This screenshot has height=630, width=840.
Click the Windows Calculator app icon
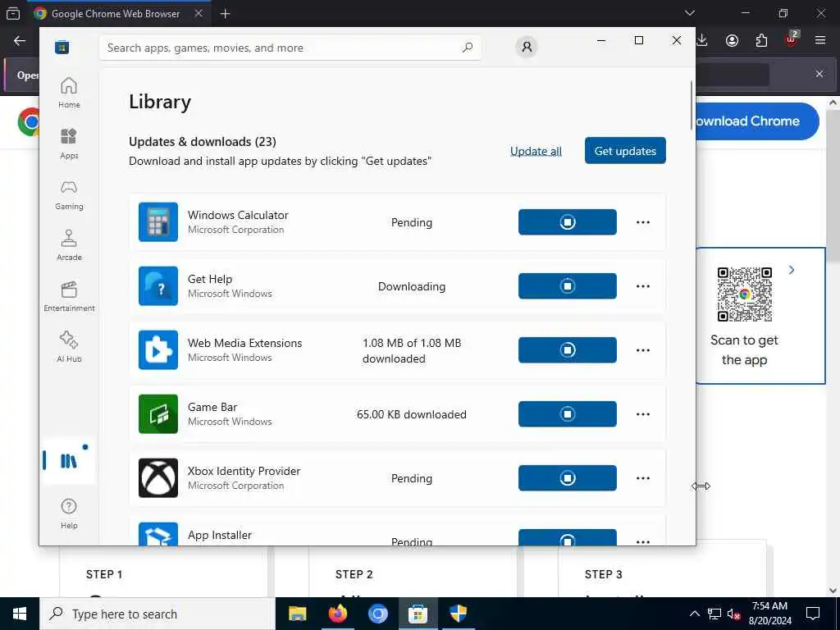(158, 221)
